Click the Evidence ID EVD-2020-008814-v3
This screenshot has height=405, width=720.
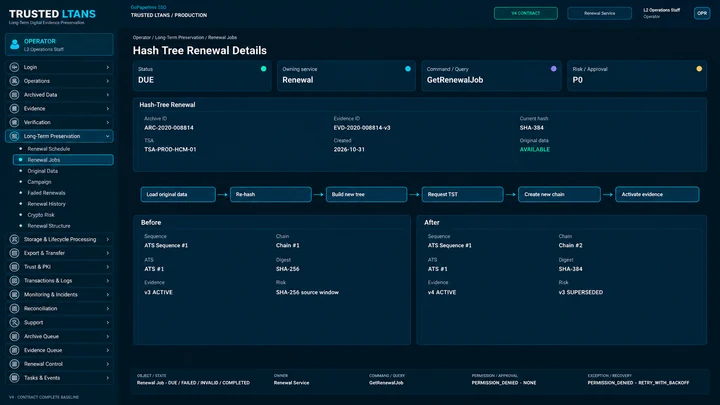[362, 128]
